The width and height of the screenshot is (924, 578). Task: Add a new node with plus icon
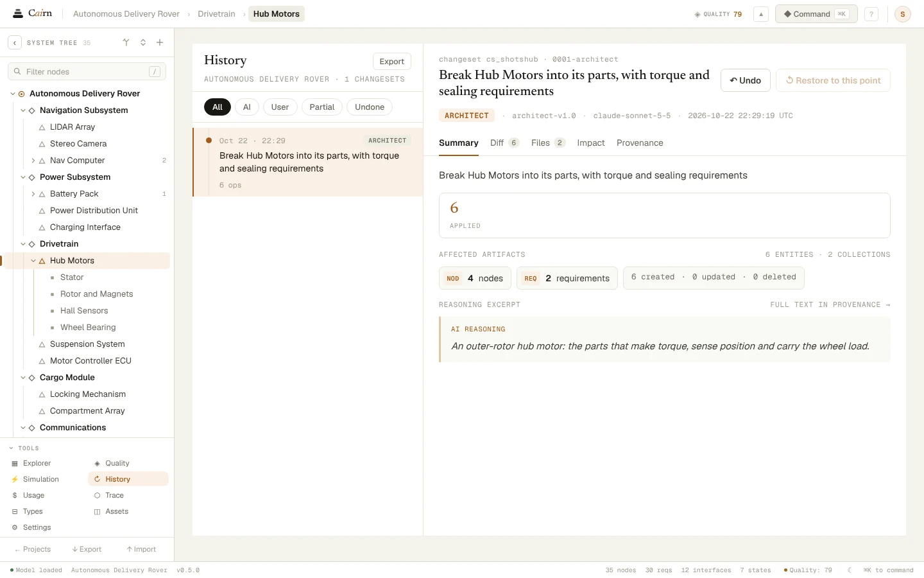tap(160, 42)
